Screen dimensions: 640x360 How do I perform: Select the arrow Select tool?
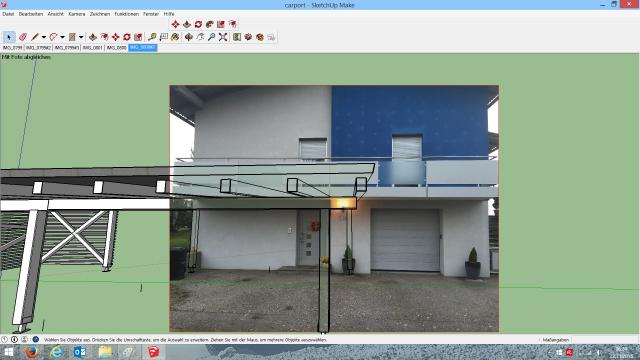point(9,37)
